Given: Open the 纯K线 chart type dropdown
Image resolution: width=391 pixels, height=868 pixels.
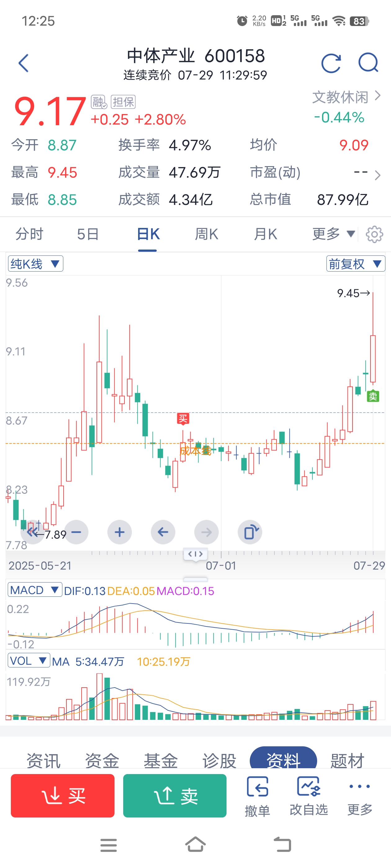Looking at the screenshot, I should click(x=35, y=263).
